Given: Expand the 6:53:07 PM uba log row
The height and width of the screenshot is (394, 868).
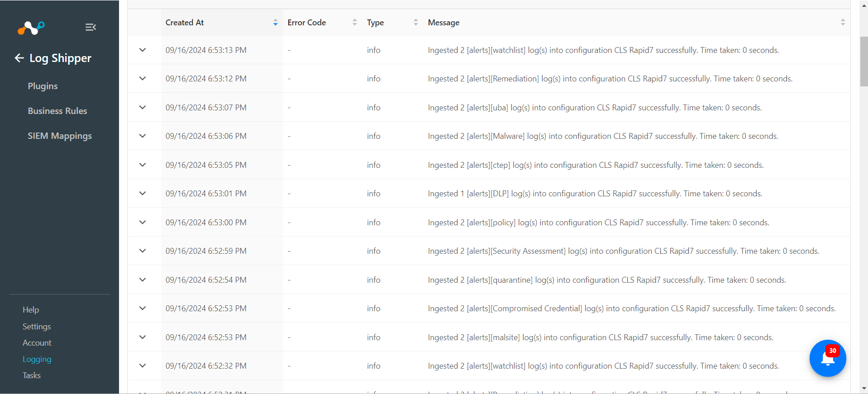Looking at the screenshot, I should pos(143,107).
